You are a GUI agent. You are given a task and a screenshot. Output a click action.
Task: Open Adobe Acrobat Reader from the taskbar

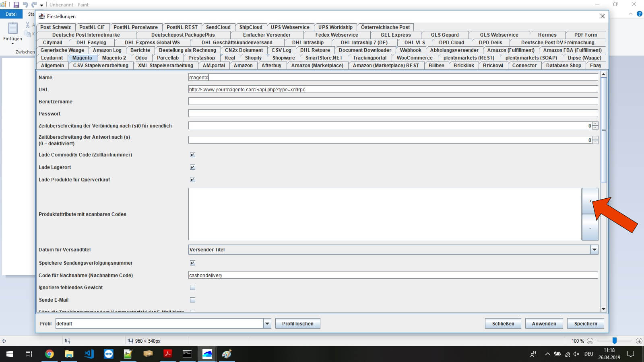point(167,354)
